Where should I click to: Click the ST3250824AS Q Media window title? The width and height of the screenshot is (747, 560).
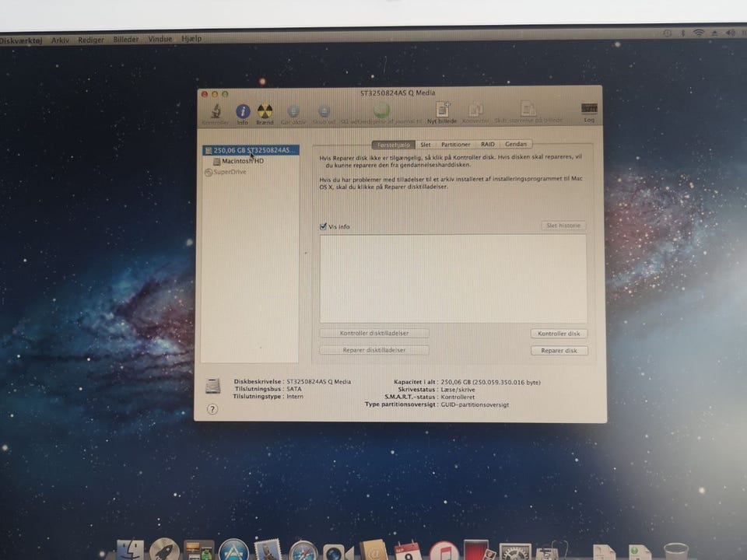[x=398, y=93]
